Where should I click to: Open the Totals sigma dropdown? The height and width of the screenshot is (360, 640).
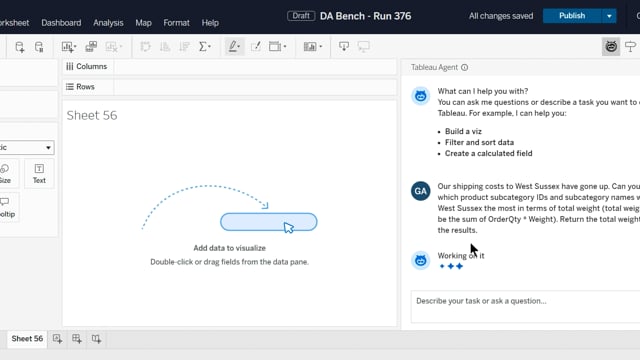204,47
